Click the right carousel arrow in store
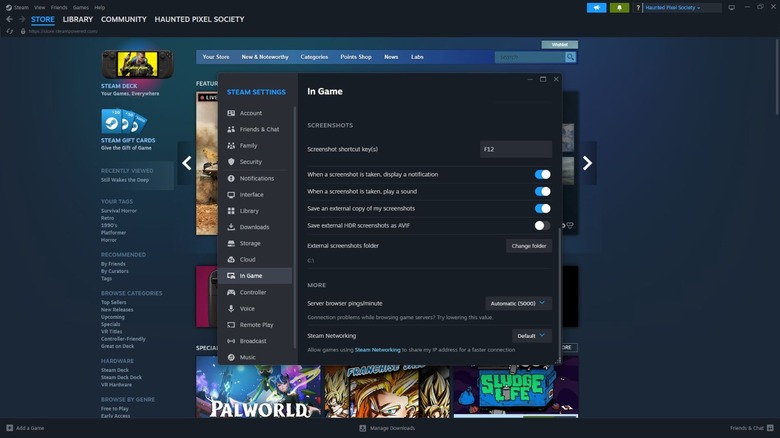The width and height of the screenshot is (780, 438). 587,163
